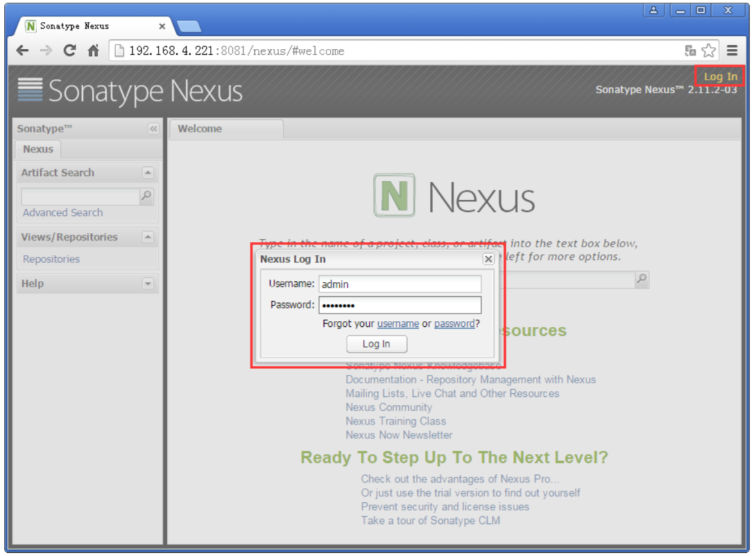Open the trial version link
The width and height of the screenshot is (756, 556).
[470, 493]
